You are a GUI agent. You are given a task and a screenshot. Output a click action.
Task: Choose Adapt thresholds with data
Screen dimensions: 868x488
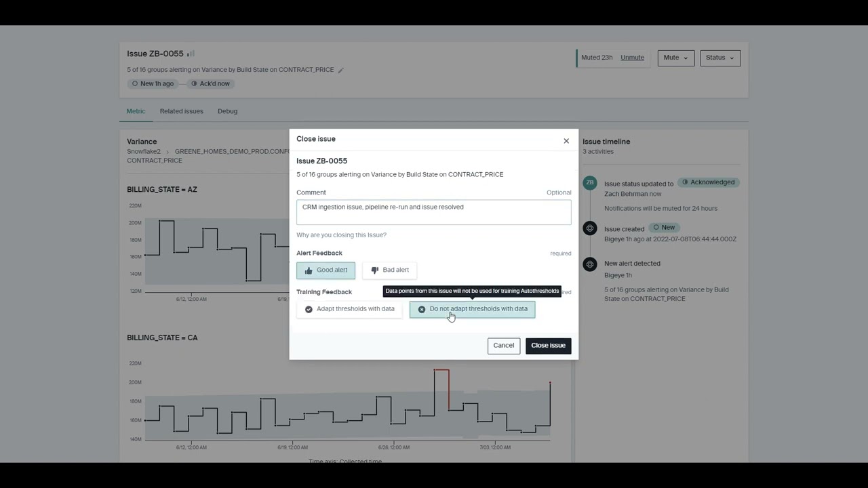(x=349, y=309)
